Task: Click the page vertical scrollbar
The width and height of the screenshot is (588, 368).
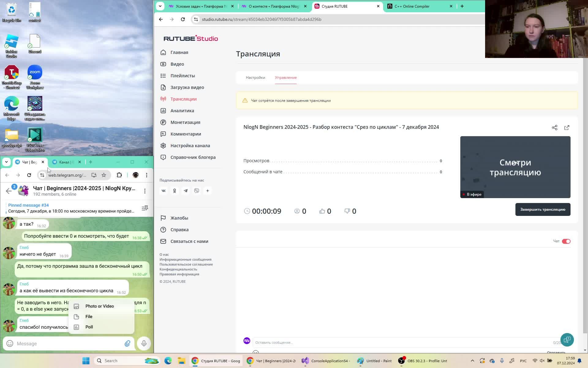Action: pos(585,196)
